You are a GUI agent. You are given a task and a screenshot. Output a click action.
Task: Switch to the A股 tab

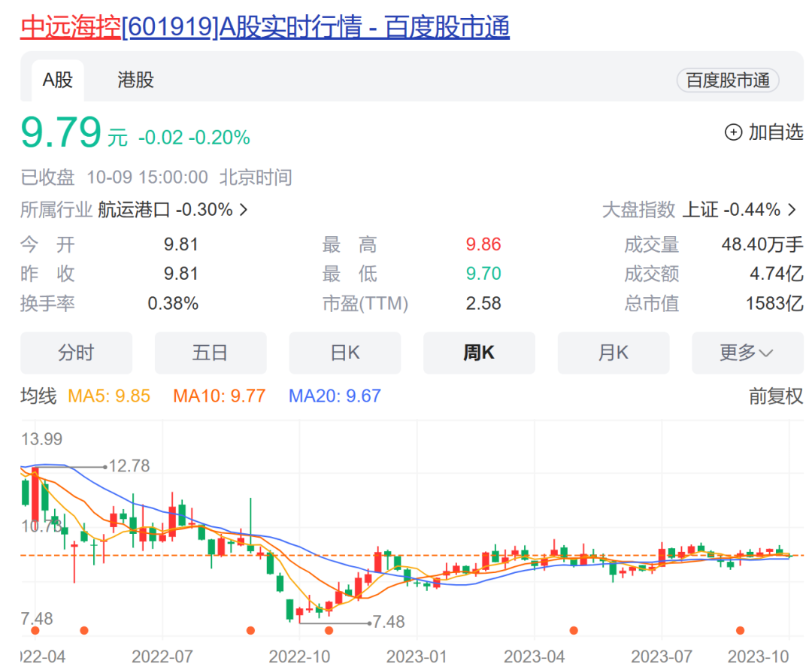(57, 80)
